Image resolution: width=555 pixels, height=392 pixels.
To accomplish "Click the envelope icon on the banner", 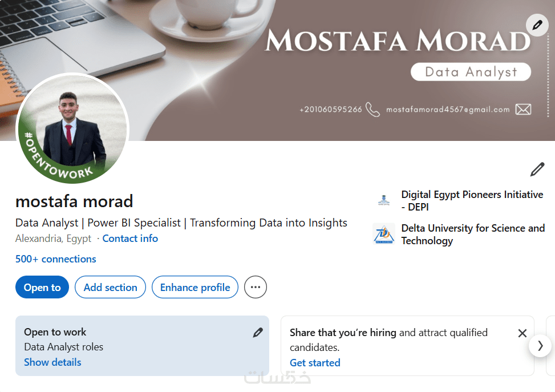I will pyautogui.click(x=523, y=110).
